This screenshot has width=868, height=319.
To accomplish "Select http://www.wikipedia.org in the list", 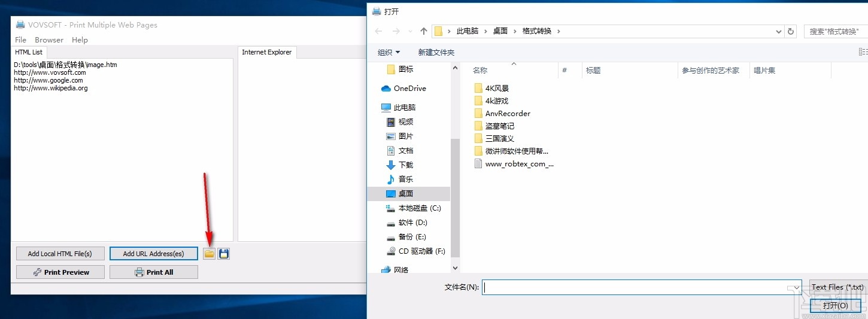I will 51,88.
